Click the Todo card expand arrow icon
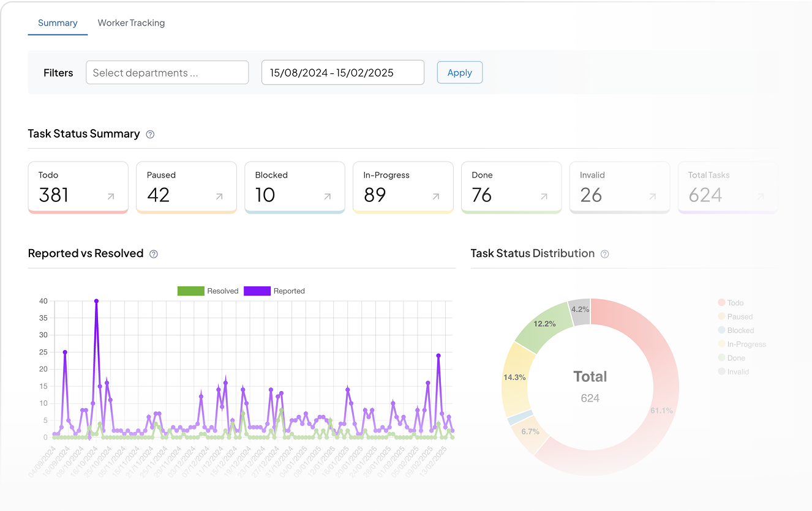 [111, 196]
